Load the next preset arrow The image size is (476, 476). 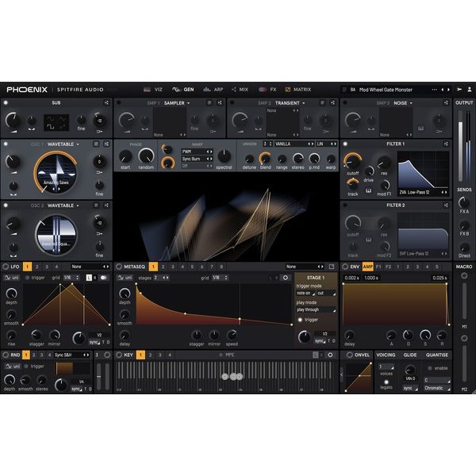[x=448, y=90]
